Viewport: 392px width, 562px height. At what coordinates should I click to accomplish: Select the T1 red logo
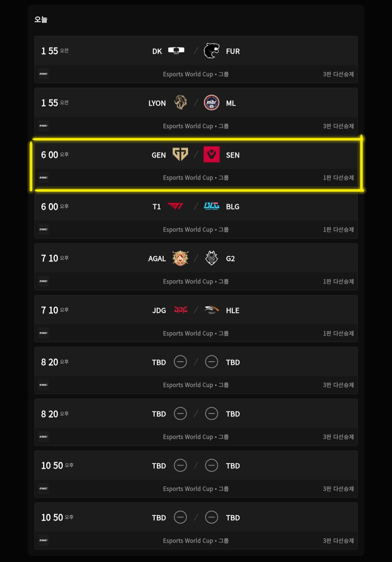(x=176, y=206)
